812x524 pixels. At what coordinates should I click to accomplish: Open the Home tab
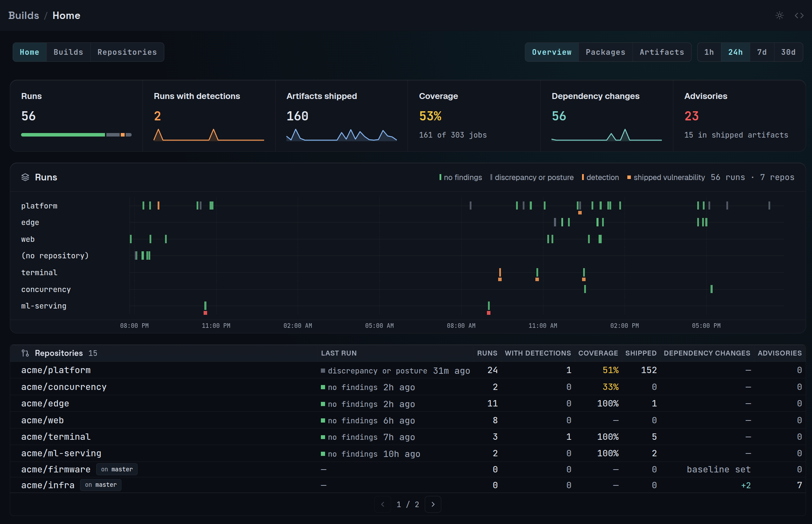tap(29, 52)
